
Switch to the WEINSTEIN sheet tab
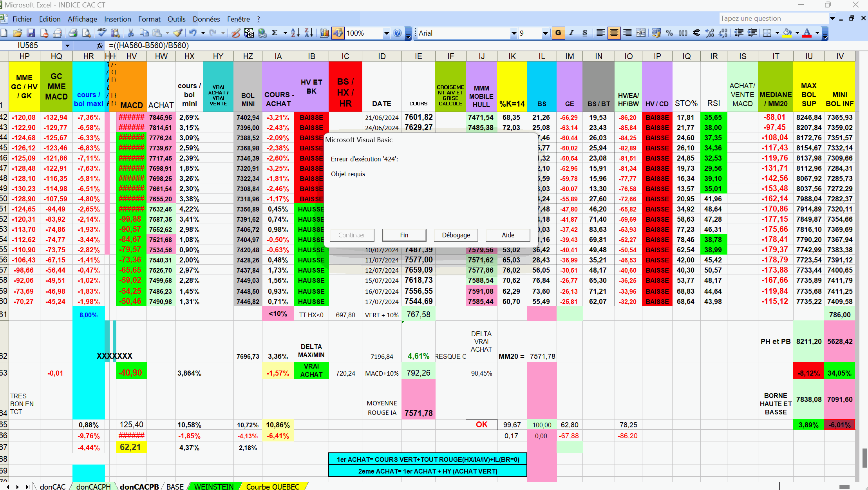tap(214, 486)
